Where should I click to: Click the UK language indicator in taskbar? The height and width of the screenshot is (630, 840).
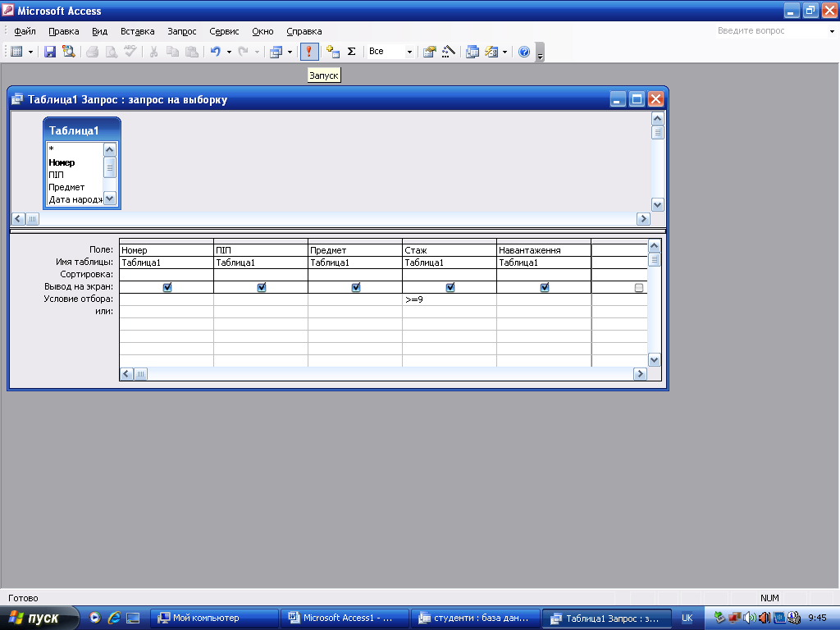[x=687, y=619]
